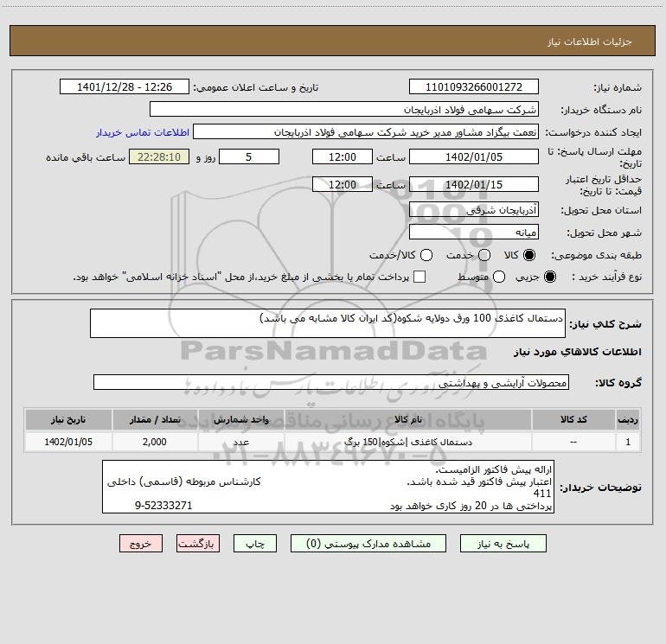Open مشاهده مدارک پیوستی (0) button
Image resolution: width=666 pixels, height=644 pixels.
tap(368, 544)
